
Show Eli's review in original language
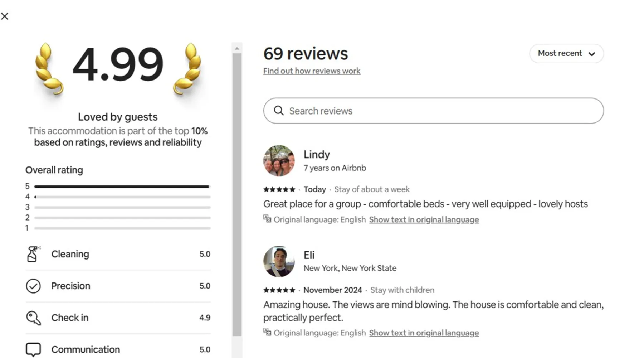[424, 333]
